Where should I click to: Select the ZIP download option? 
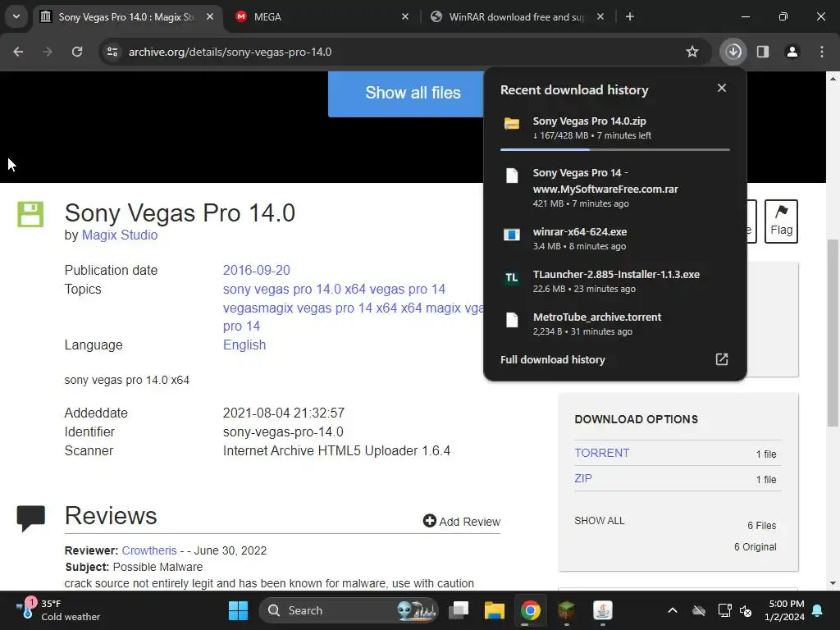[583, 478]
